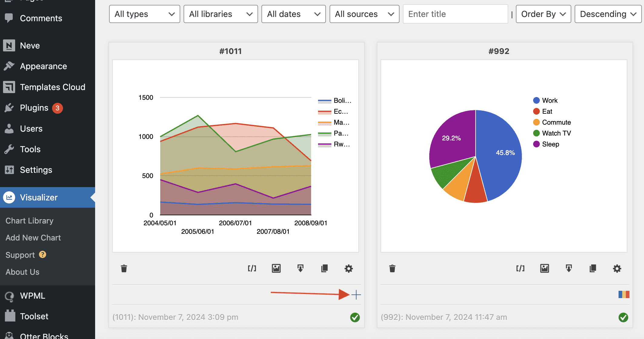The height and width of the screenshot is (339, 644).
Task: Click green checkmark status on chart #1011
Action: click(355, 317)
